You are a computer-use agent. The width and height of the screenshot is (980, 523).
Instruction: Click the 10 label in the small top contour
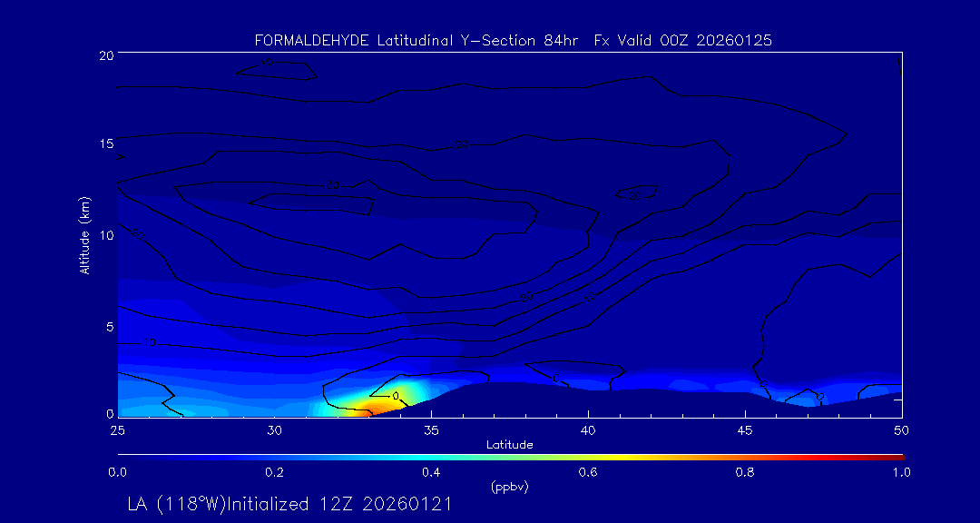(x=268, y=64)
